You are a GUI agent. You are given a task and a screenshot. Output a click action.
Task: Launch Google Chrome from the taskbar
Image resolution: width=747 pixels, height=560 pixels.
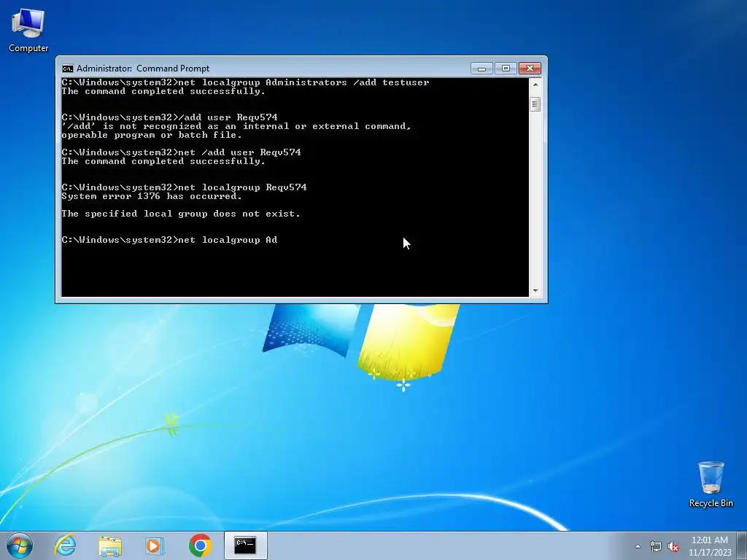coord(200,545)
